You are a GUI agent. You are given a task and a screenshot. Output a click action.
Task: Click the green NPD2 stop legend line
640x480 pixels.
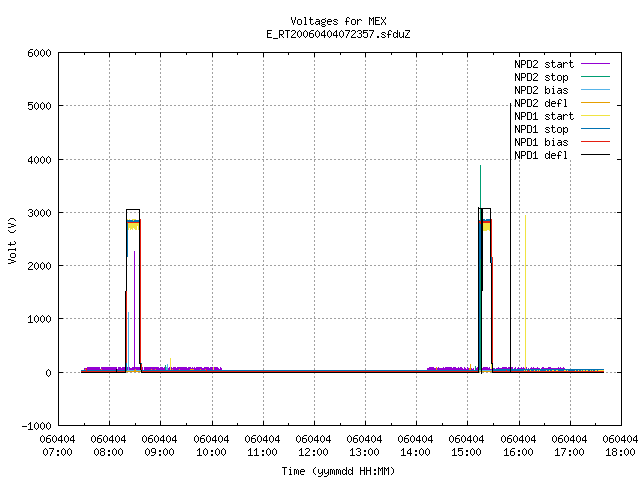(x=595, y=77)
